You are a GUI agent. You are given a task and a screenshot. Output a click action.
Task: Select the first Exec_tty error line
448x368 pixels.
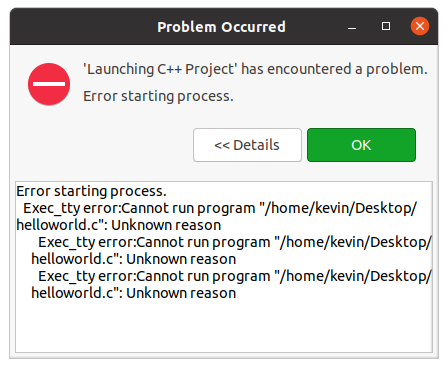[220, 208]
